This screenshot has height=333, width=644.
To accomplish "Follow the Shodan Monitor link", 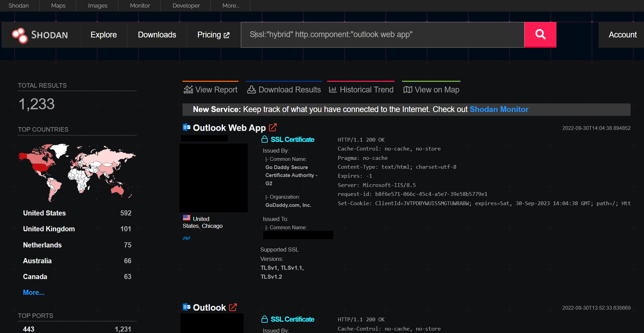I will [x=499, y=109].
